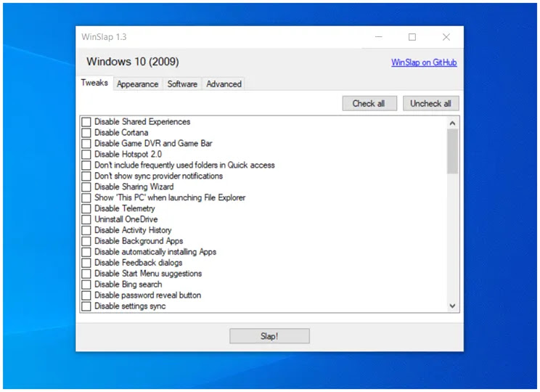Open the WinSlap on GitHub link
Image resolution: width=540 pixels, height=392 pixels.
pos(424,62)
